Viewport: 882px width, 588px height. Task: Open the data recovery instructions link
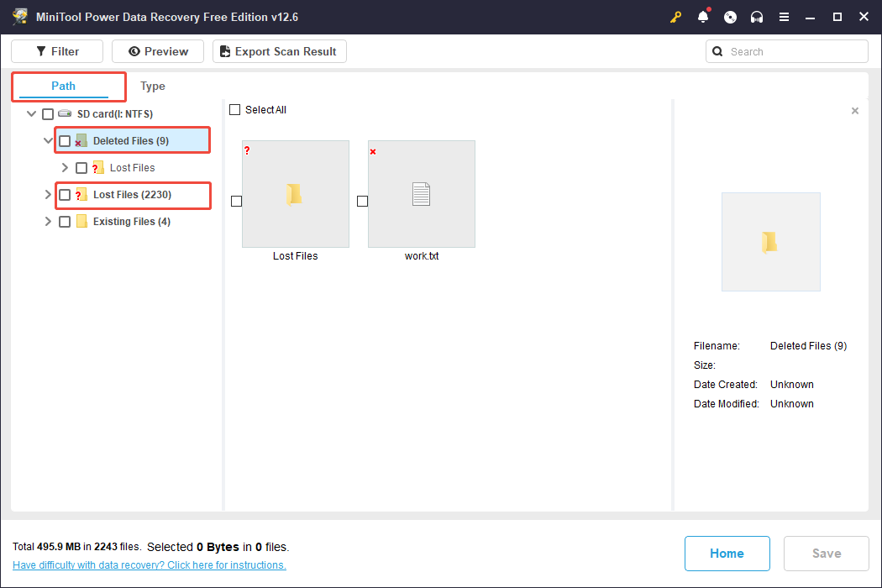tap(150, 565)
